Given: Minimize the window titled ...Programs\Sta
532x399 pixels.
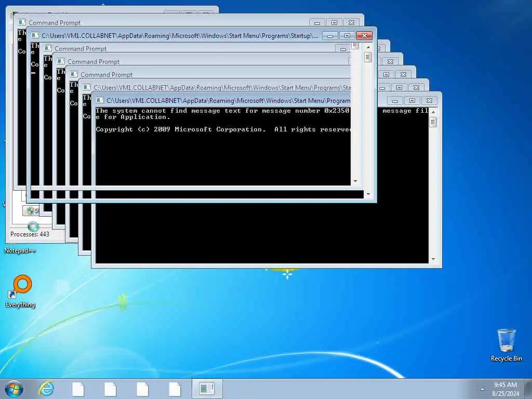Looking at the screenshot, I should pyautogui.click(x=382, y=87).
